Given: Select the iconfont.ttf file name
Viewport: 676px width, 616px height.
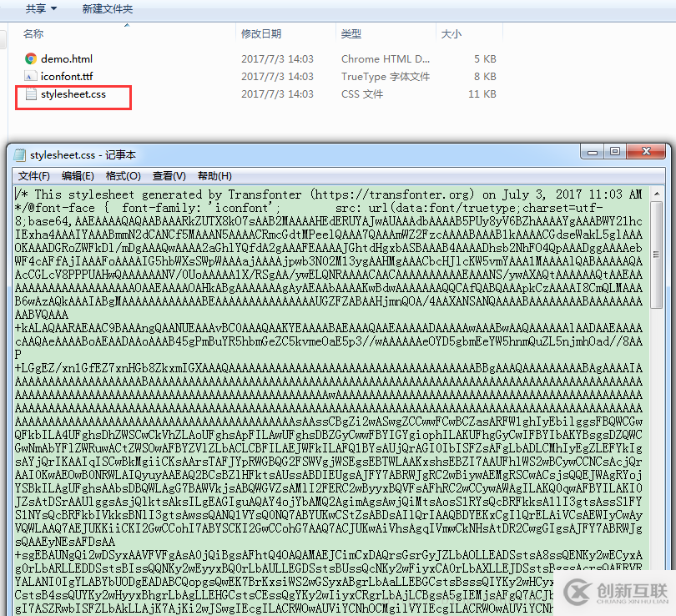Looking at the screenshot, I should pyautogui.click(x=67, y=76).
